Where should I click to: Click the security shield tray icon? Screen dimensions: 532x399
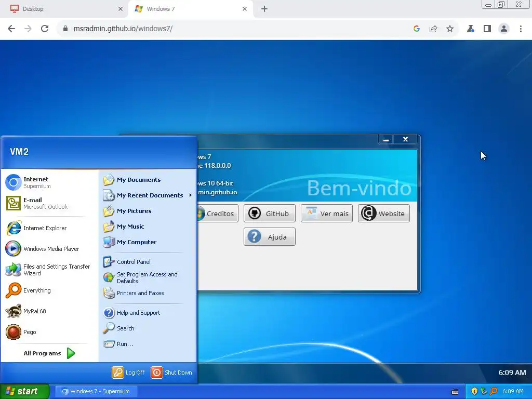tap(474, 391)
